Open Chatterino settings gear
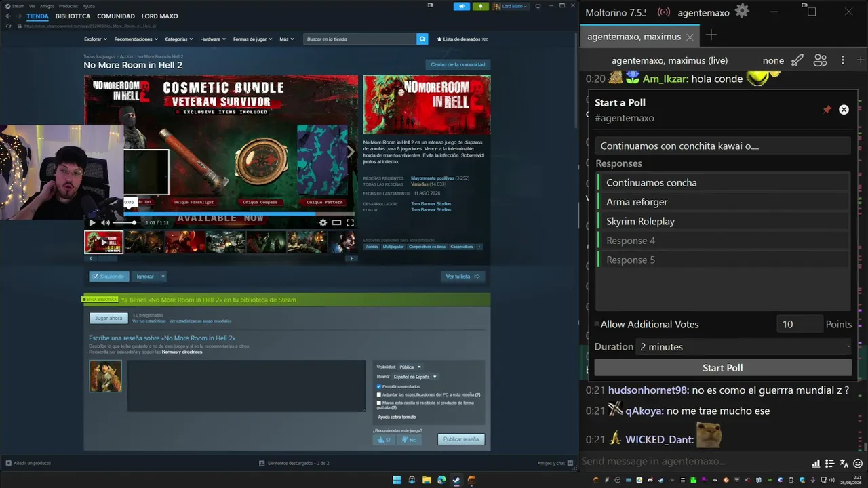Screen dimensions: 868x488 tap(742, 12)
